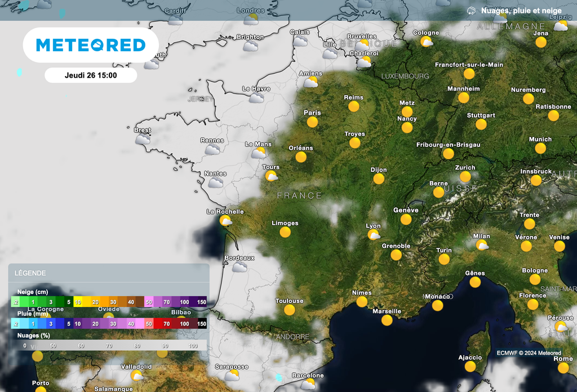This screenshot has width=577, height=392.
Task: Open the Jeudi 26 15:00 time selector
Action: pyautogui.click(x=91, y=75)
